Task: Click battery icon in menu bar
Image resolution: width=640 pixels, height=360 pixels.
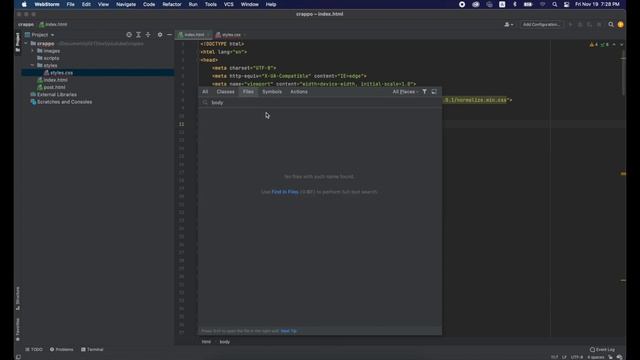Action: click(528, 4)
